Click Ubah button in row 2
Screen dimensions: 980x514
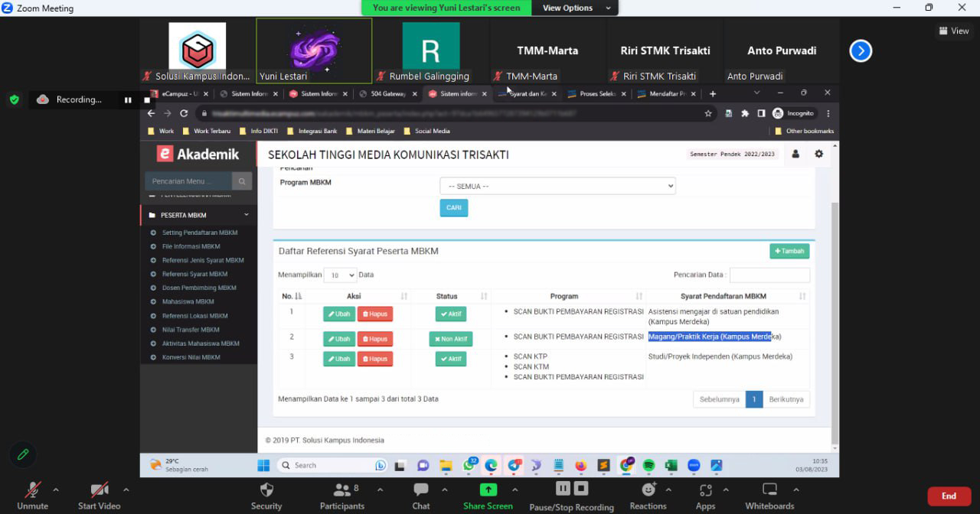(339, 339)
